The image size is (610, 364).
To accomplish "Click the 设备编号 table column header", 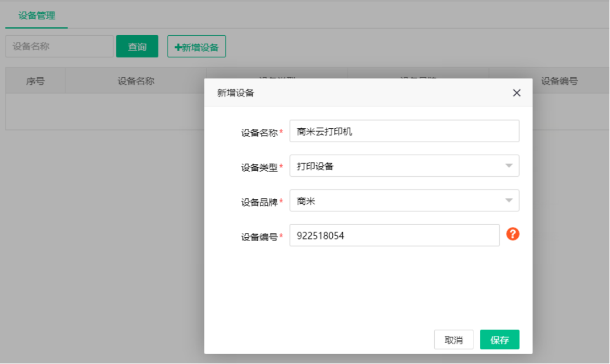I will 559,81.
